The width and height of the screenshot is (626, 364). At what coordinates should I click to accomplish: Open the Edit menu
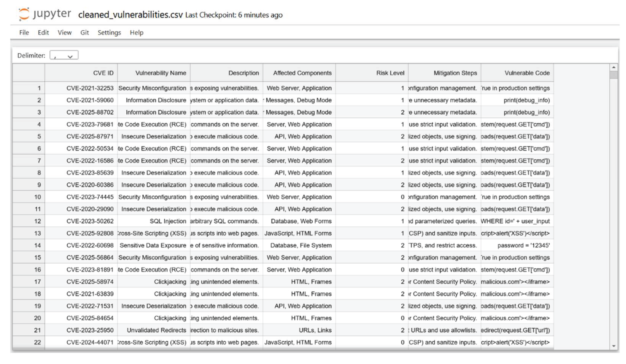pyautogui.click(x=43, y=33)
